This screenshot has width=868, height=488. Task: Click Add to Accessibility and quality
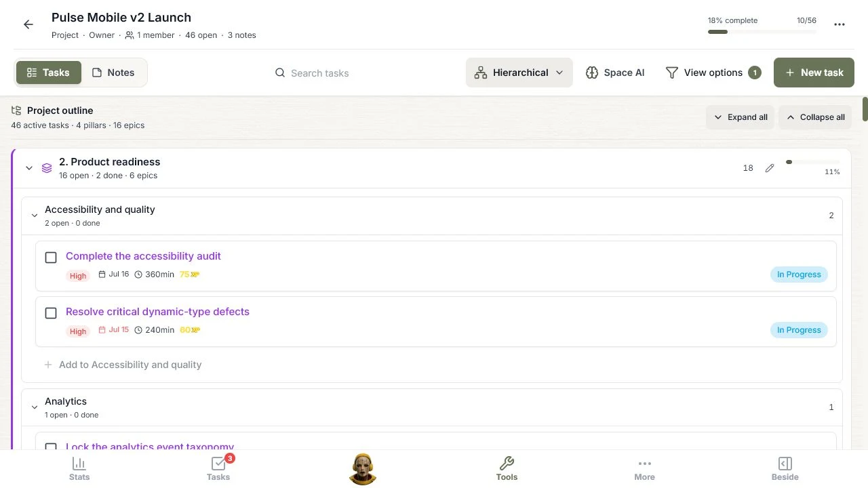123,365
